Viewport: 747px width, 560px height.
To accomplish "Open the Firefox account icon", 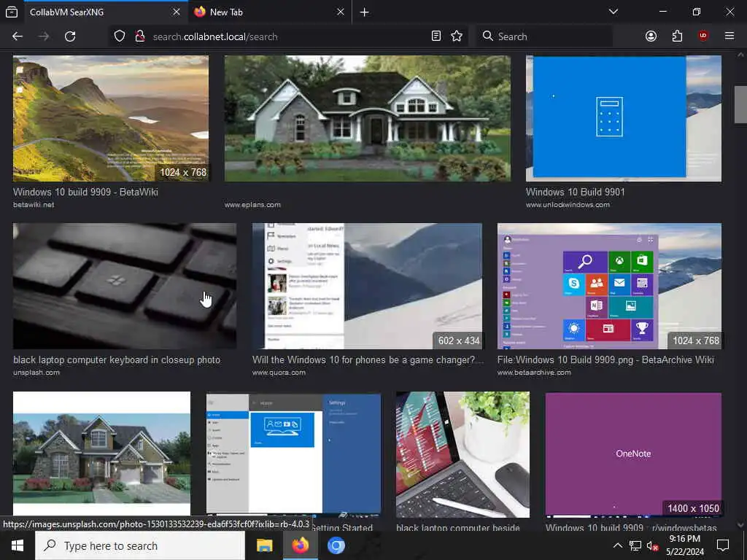I will point(651,36).
